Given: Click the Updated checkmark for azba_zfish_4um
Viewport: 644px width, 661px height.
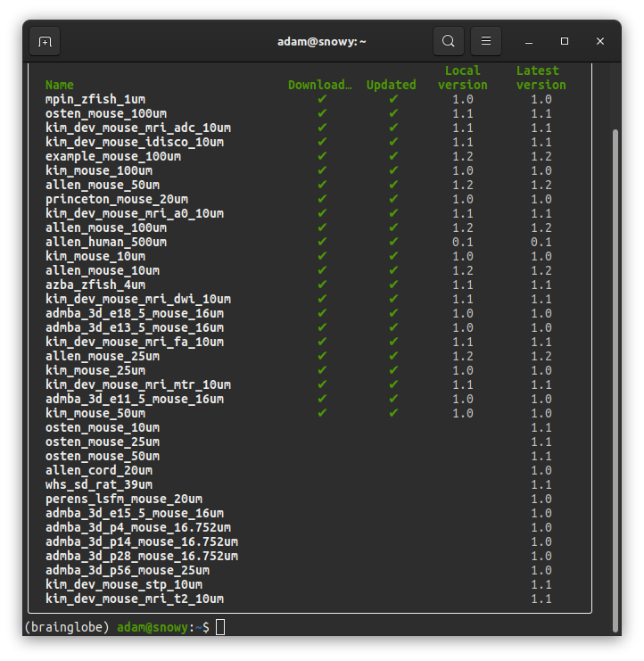Looking at the screenshot, I should [393, 285].
